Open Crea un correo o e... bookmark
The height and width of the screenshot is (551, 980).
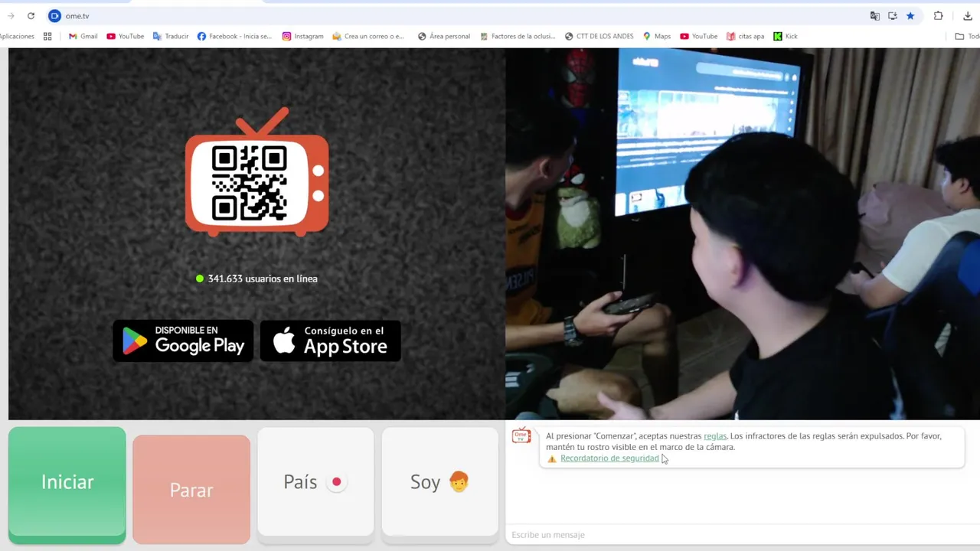point(368,36)
